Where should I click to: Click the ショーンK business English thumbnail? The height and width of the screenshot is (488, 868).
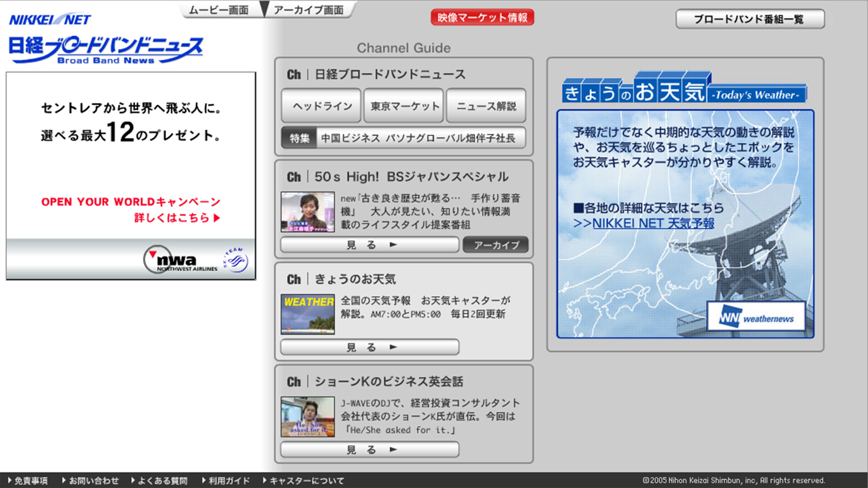pos(308,417)
